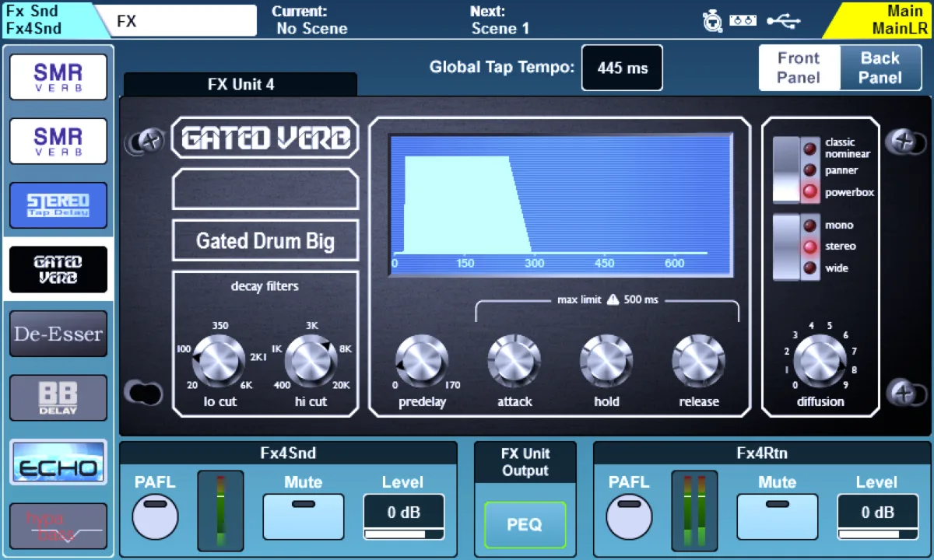Select the second SMR Verb effect icon
Viewport: 934px width, 560px height.
tap(58, 141)
